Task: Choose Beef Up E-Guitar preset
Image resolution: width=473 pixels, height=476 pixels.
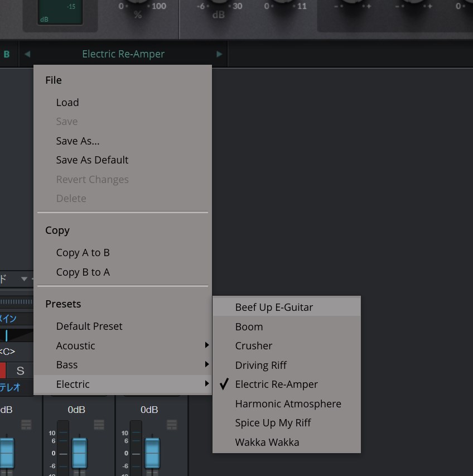Action: pyautogui.click(x=274, y=307)
